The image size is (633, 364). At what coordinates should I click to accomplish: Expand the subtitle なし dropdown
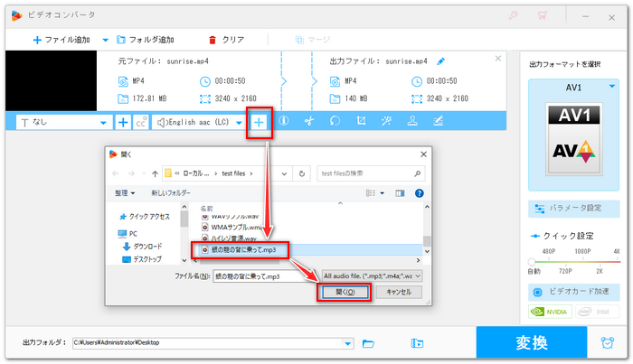[x=104, y=122]
